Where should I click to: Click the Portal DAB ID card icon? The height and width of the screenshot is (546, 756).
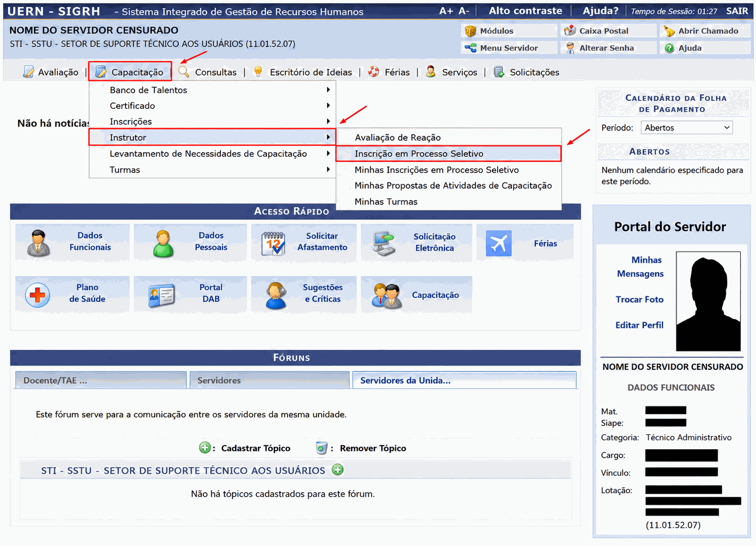pos(161,296)
